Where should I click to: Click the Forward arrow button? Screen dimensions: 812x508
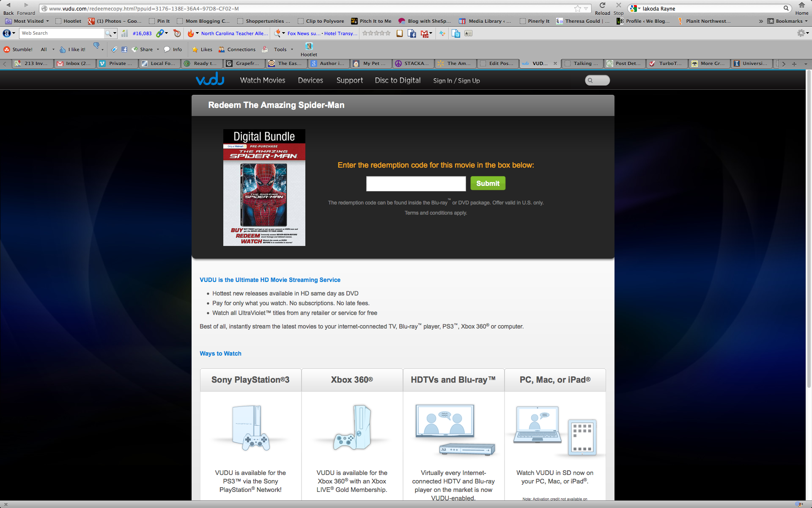[26, 5]
